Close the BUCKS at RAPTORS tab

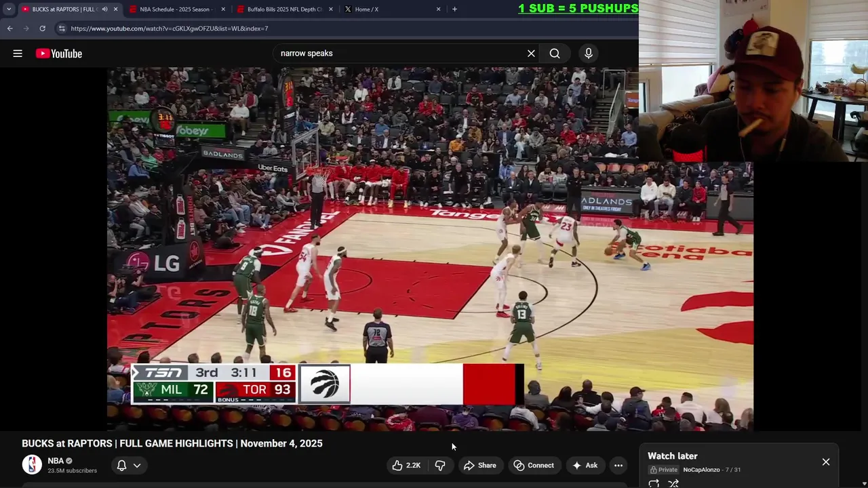pos(115,9)
